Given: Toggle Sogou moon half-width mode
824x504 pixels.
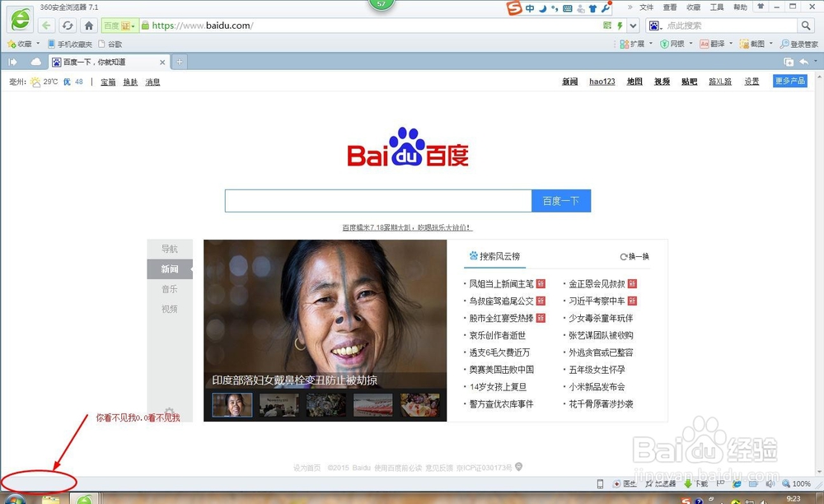Looking at the screenshot, I should coord(542,8).
